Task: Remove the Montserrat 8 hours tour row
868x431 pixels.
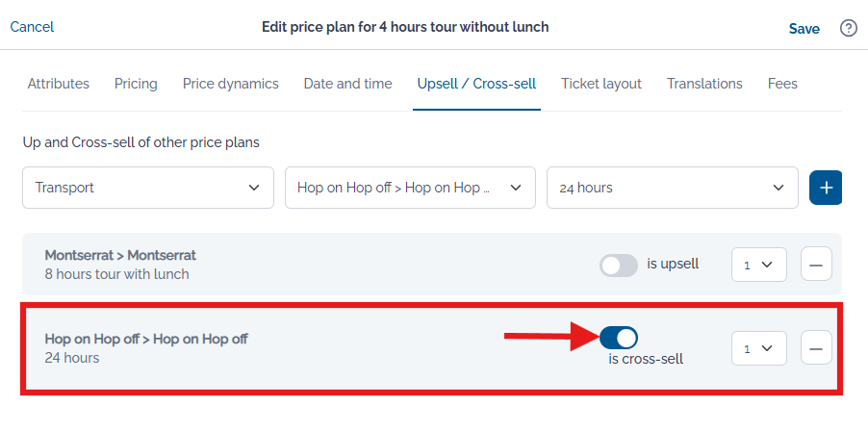Action: point(816,265)
